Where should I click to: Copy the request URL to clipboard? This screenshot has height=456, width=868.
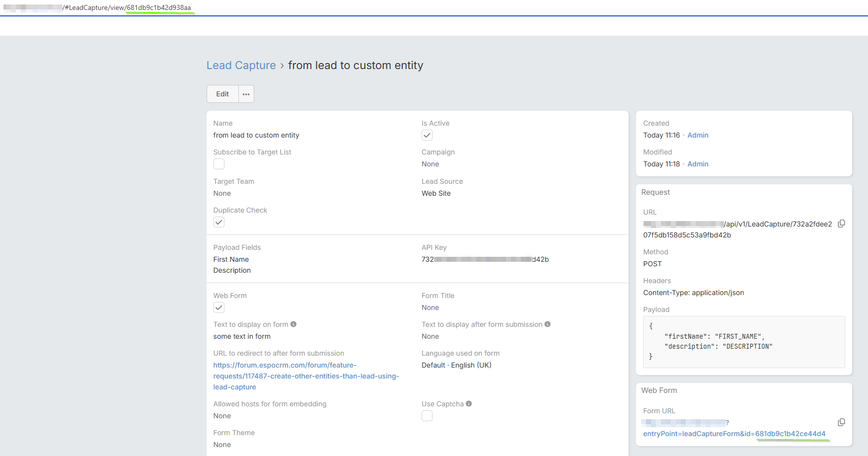point(841,224)
